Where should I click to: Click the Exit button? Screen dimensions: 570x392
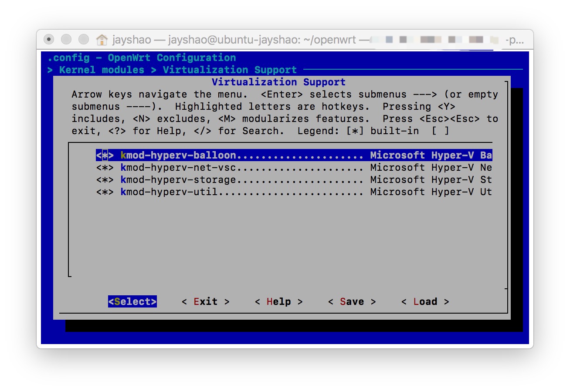coord(205,302)
